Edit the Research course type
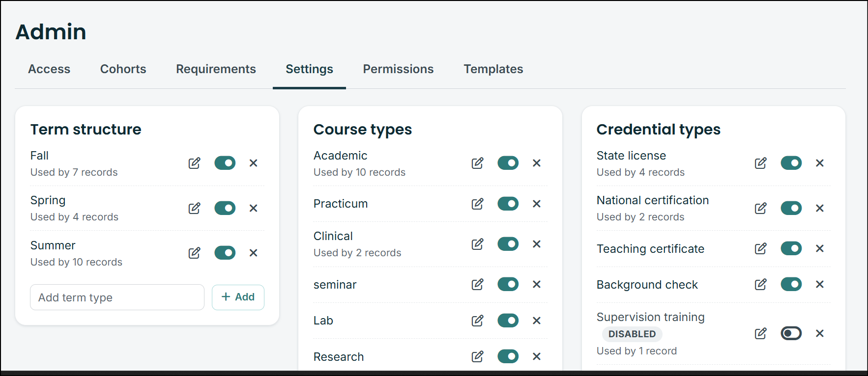The width and height of the screenshot is (868, 376). pyautogui.click(x=478, y=356)
